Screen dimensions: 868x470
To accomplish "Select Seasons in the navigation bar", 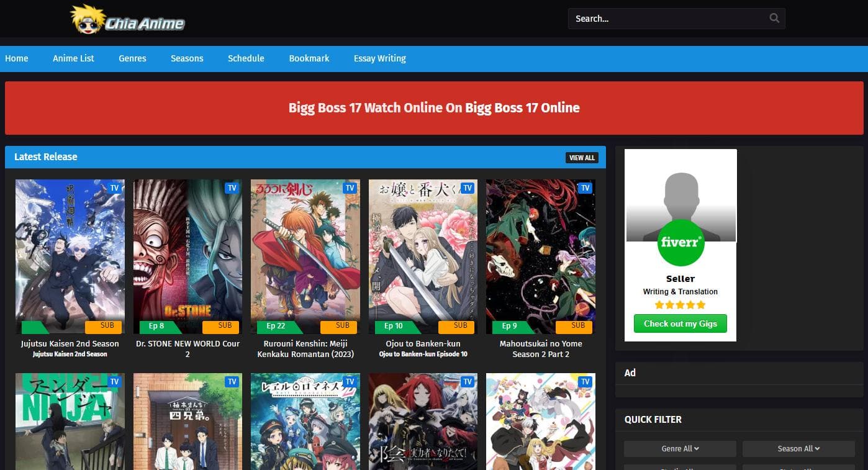I will [x=187, y=58].
